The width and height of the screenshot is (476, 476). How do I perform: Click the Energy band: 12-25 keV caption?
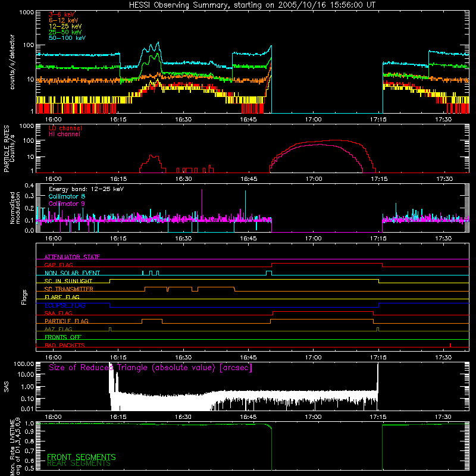click(x=86, y=189)
